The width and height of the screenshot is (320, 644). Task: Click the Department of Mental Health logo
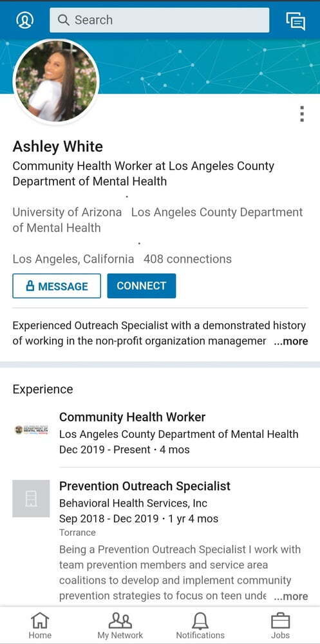click(31, 430)
